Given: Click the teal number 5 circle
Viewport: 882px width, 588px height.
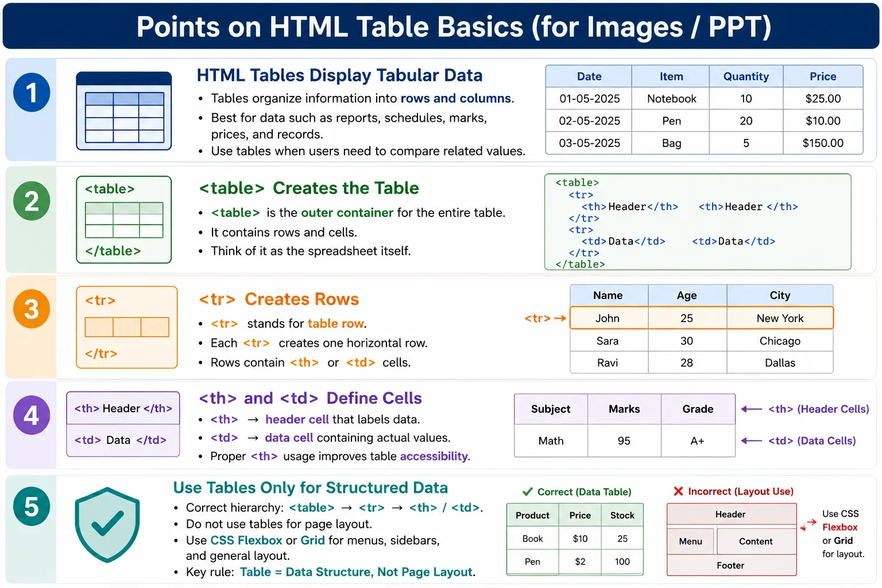Looking at the screenshot, I should point(32,506).
